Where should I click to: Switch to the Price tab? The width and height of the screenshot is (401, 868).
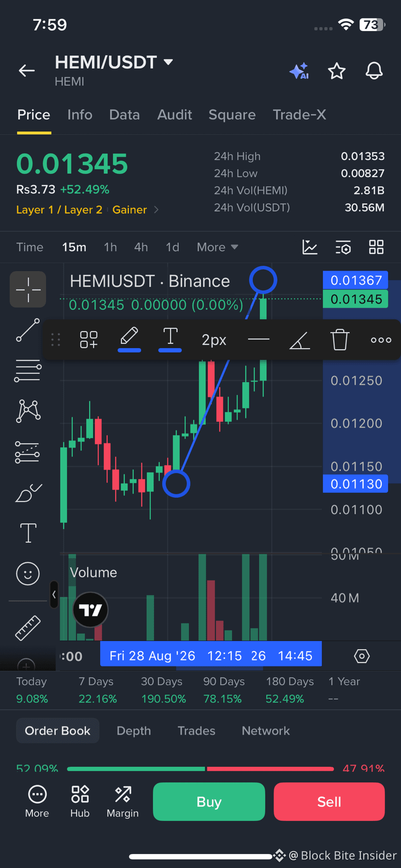[x=34, y=115]
